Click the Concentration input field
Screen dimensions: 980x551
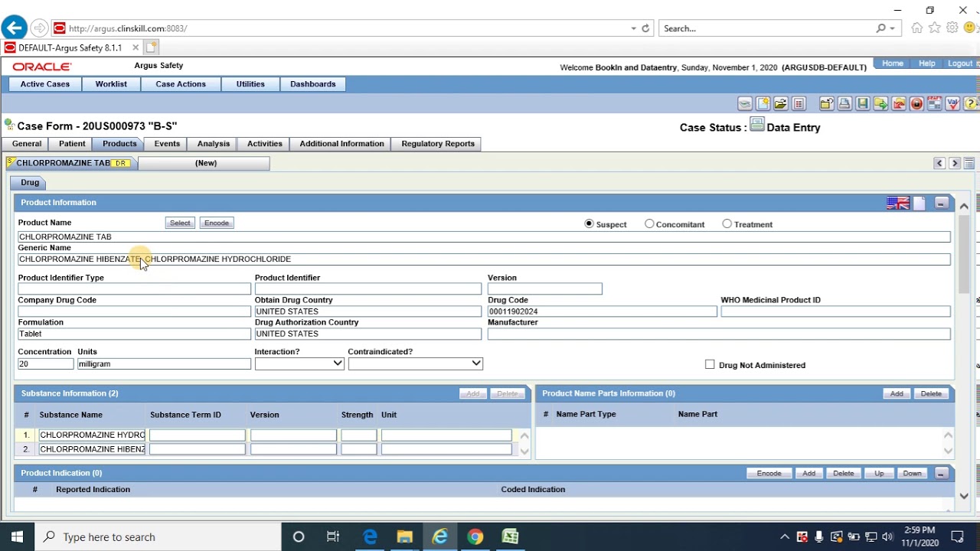(46, 364)
